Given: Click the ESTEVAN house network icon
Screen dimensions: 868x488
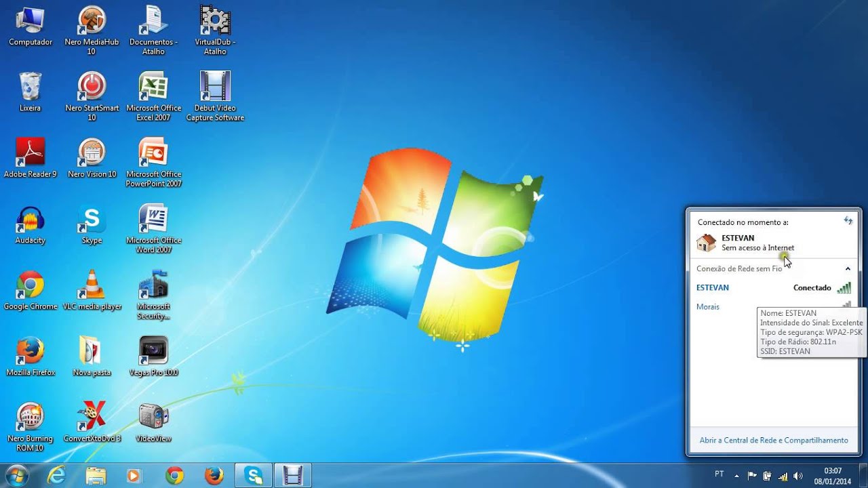Looking at the screenshot, I should pyautogui.click(x=706, y=243).
